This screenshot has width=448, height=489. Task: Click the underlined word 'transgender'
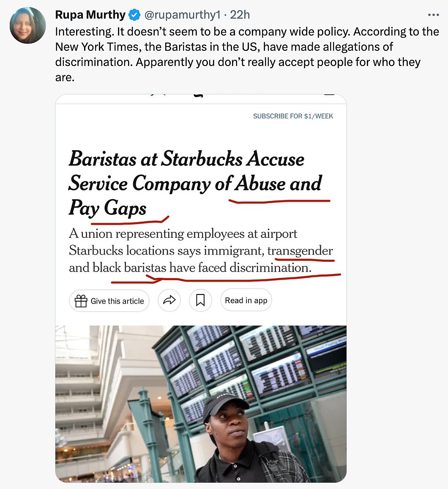[300, 251]
